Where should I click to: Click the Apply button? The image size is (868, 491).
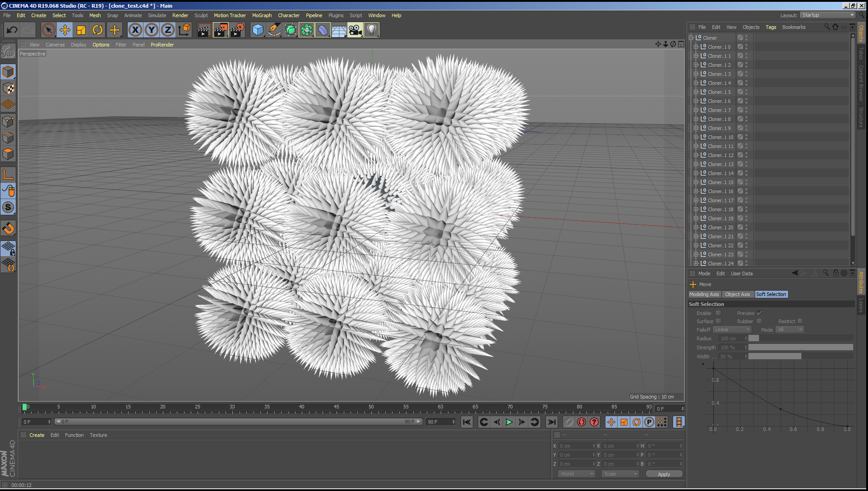664,474
